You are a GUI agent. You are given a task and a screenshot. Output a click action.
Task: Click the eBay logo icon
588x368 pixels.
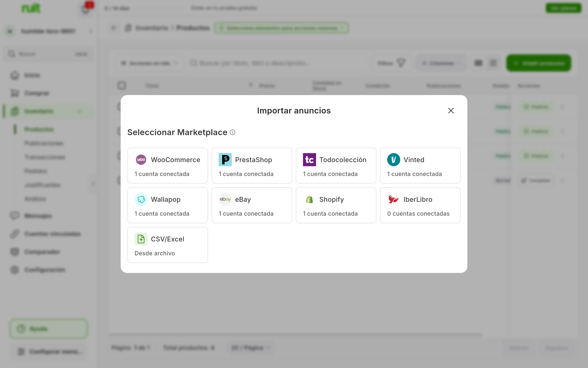(x=225, y=199)
